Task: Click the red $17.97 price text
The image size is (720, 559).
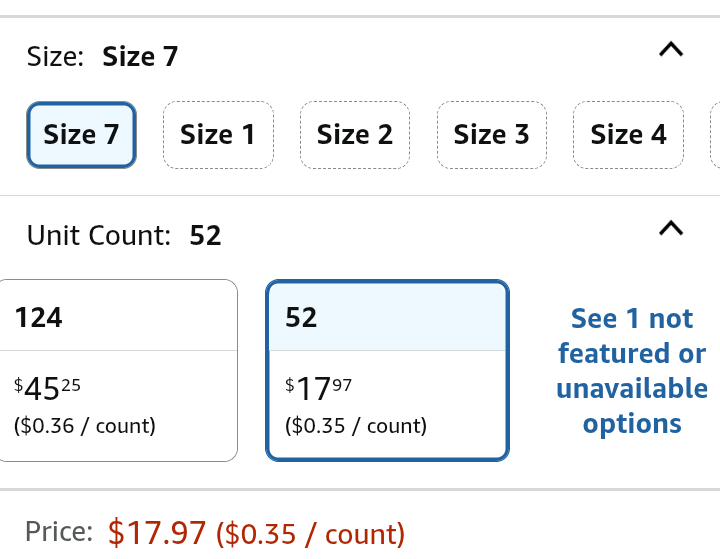Action: (x=157, y=533)
